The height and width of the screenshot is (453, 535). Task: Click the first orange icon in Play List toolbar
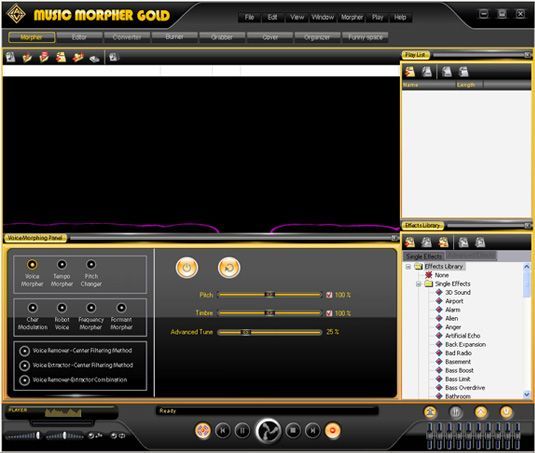point(410,72)
